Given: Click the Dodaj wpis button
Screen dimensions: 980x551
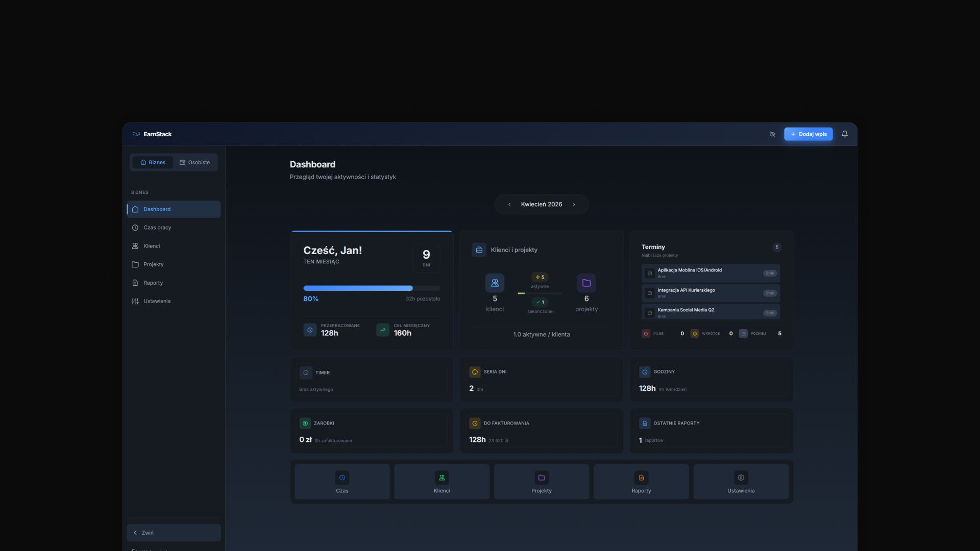Looking at the screenshot, I should coord(808,134).
